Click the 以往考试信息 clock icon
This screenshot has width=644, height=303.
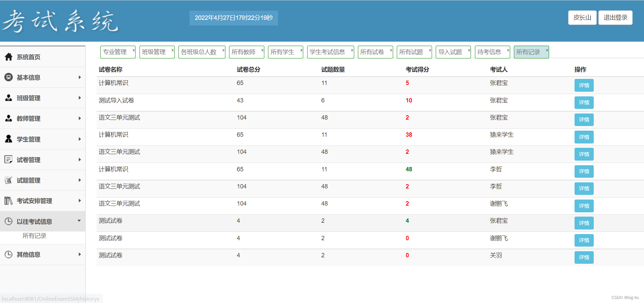9,221
